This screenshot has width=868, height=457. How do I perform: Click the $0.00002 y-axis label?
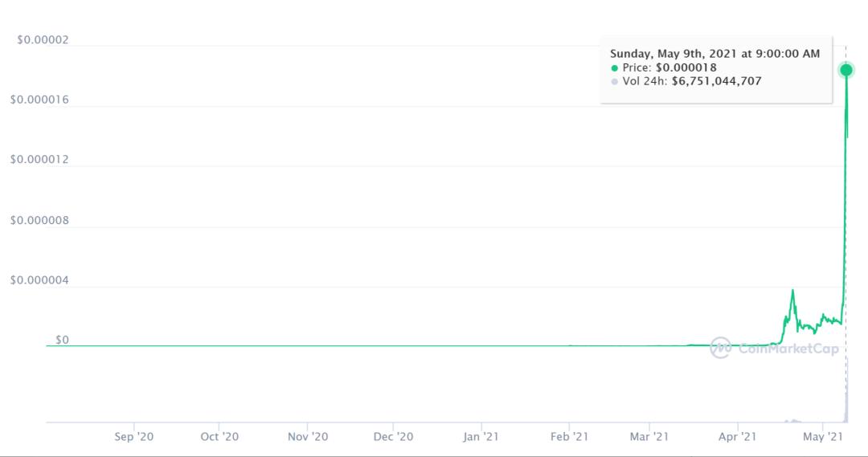point(43,40)
